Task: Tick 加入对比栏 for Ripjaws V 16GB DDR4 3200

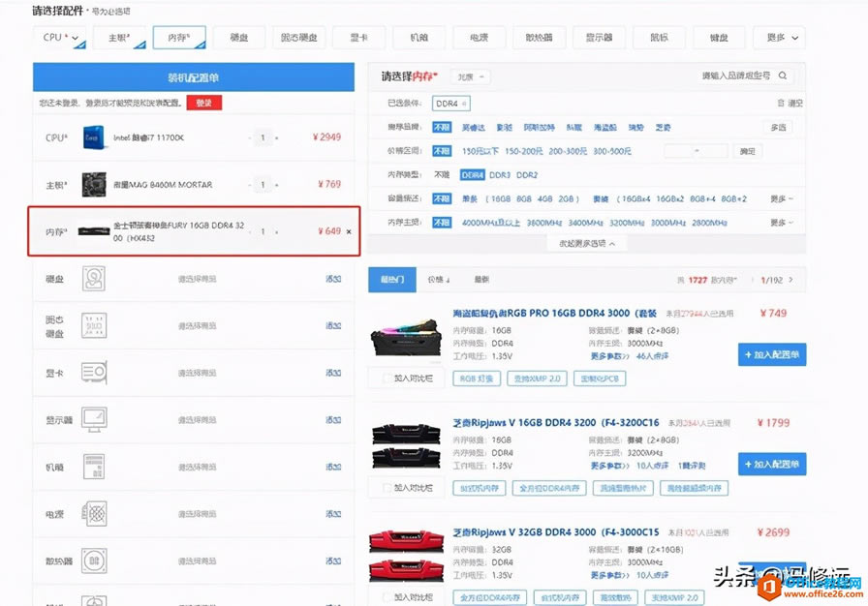Action: point(387,488)
